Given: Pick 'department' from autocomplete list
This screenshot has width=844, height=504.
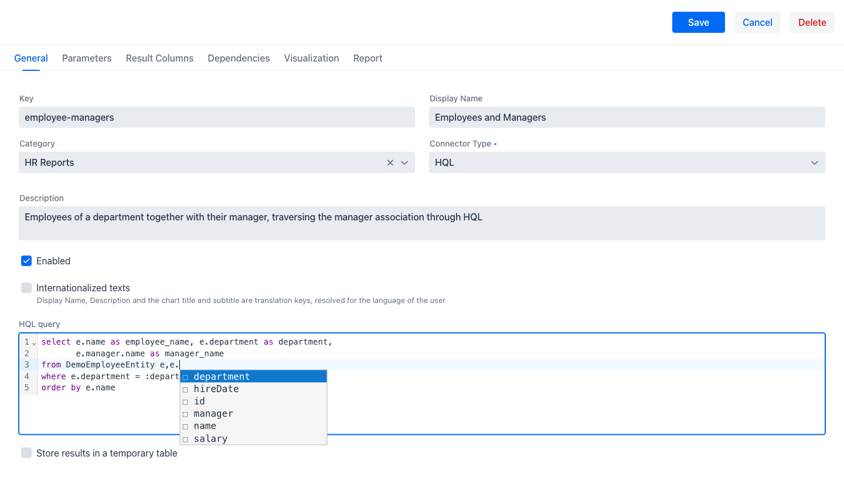Looking at the screenshot, I should coord(253,376).
